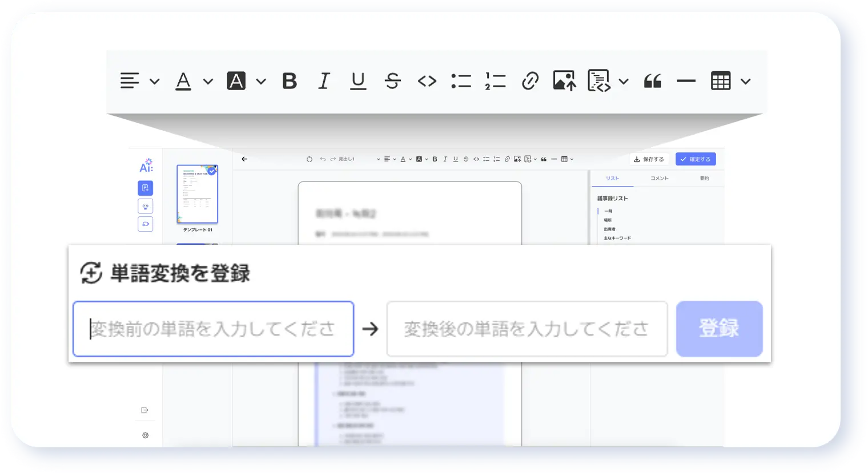Select 場所 in the minutes list
This screenshot has height=473, width=868.
(608, 220)
